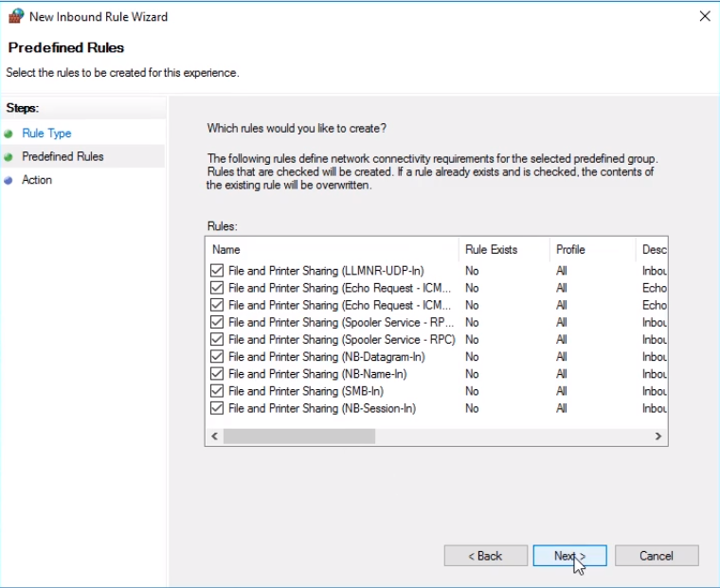Image resolution: width=720 pixels, height=588 pixels.
Task: Go to Rule Type step
Action: coord(46,134)
